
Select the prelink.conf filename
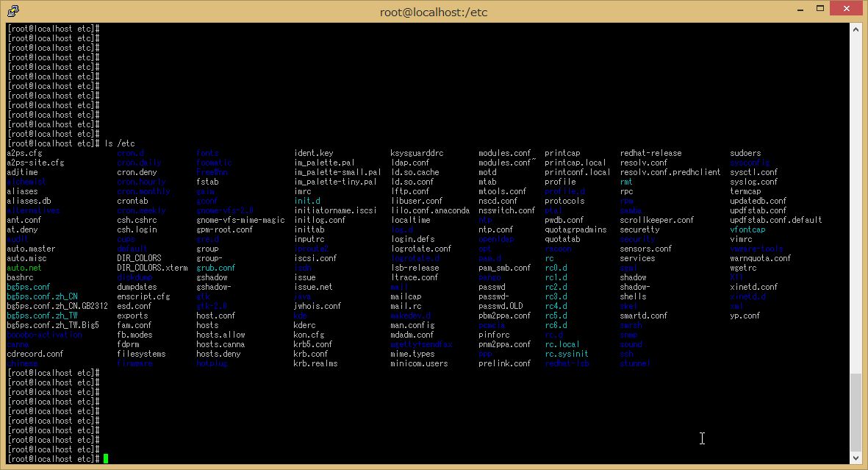coord(504,363)
